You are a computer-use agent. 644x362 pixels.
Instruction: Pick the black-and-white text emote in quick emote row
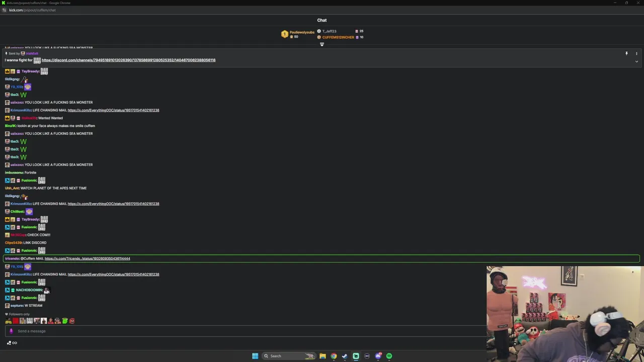[x=30, y=321]
